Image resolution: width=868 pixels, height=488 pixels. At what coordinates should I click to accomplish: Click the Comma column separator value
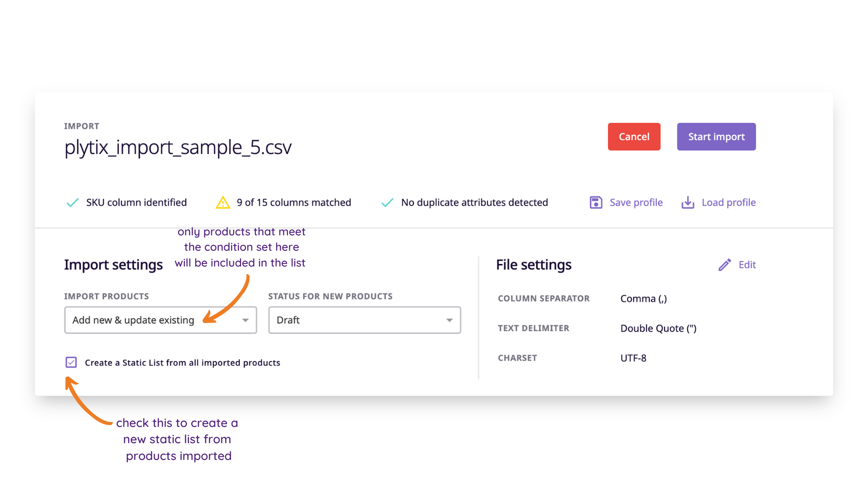tap(643, 299)
